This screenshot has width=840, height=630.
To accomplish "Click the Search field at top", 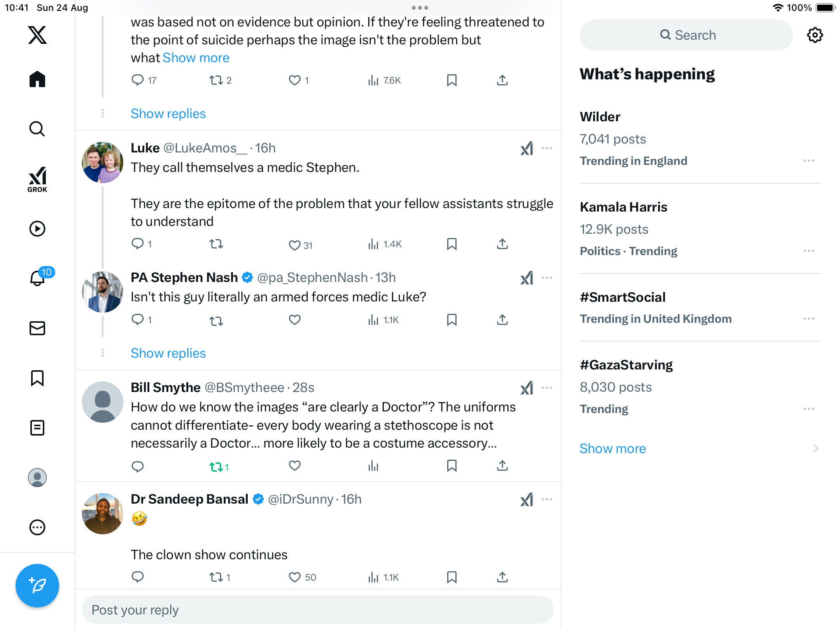I will (686, 35).
